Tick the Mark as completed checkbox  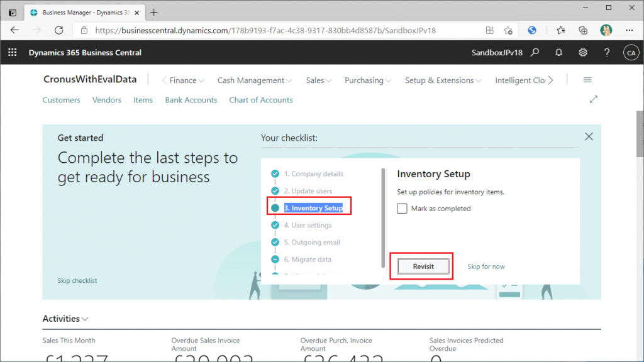402,209
